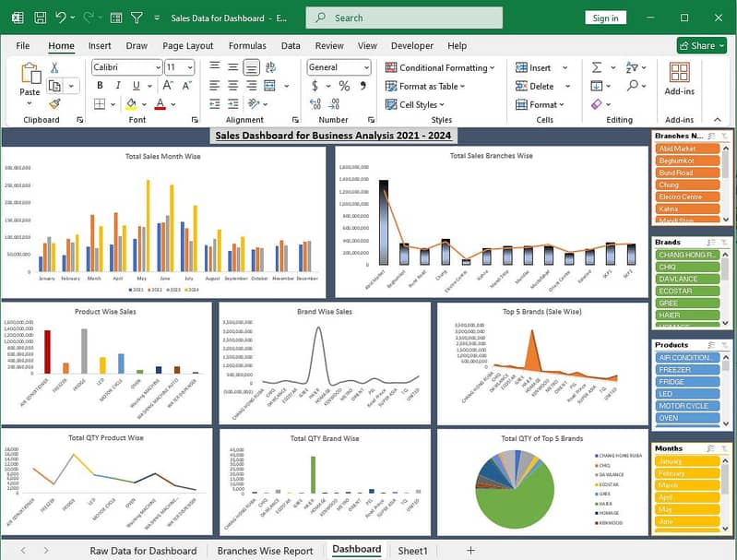Image resolution: width=737 pixels, height=560 pixels.
Task: Toggle bottom vertical alignment
Action: click(252, 67)
